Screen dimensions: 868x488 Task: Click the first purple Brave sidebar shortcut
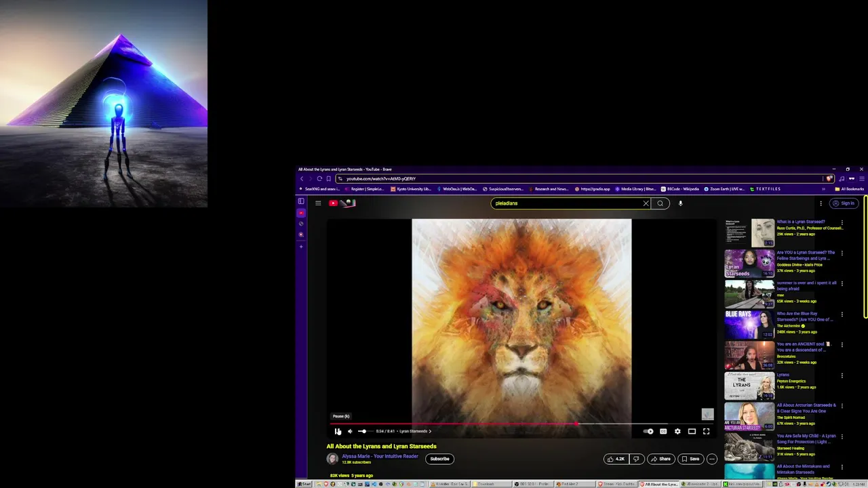coord(301,213)
